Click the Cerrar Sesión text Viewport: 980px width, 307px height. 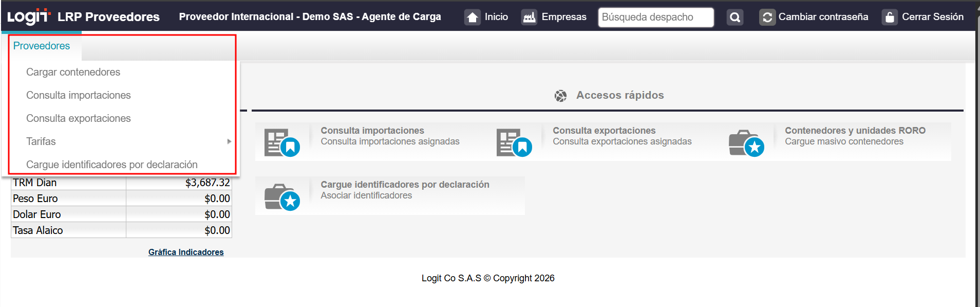point(932,17)
